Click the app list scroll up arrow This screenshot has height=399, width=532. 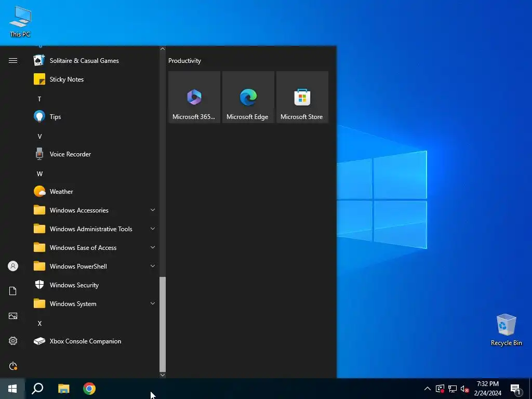coord(163,49)
